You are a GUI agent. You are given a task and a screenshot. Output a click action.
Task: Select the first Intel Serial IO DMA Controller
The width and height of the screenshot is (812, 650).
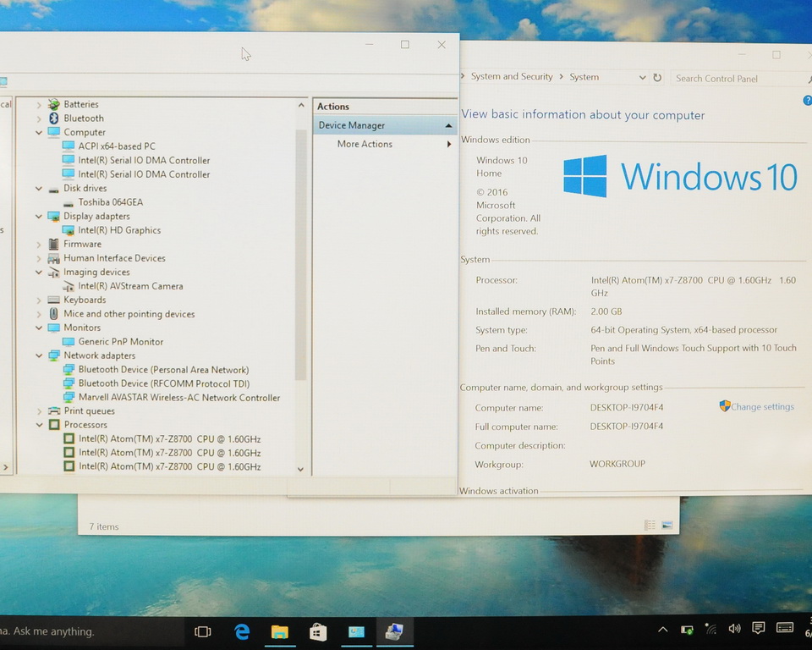tap(144, 160)
